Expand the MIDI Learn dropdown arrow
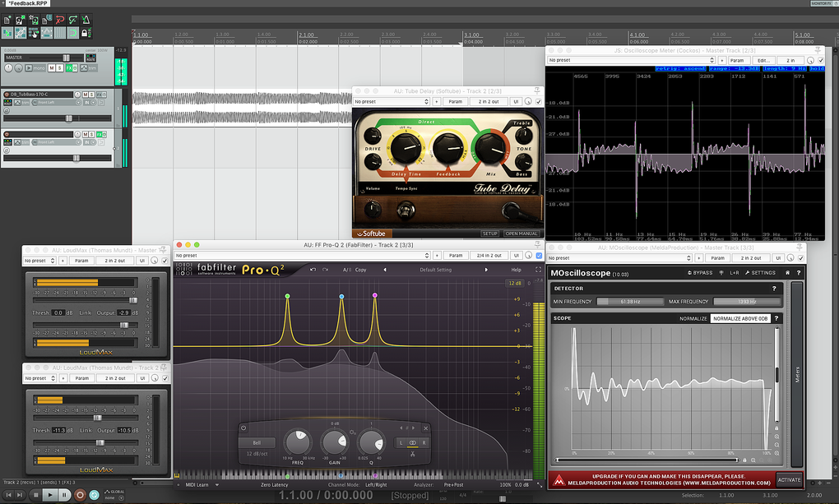 (217, 485)
